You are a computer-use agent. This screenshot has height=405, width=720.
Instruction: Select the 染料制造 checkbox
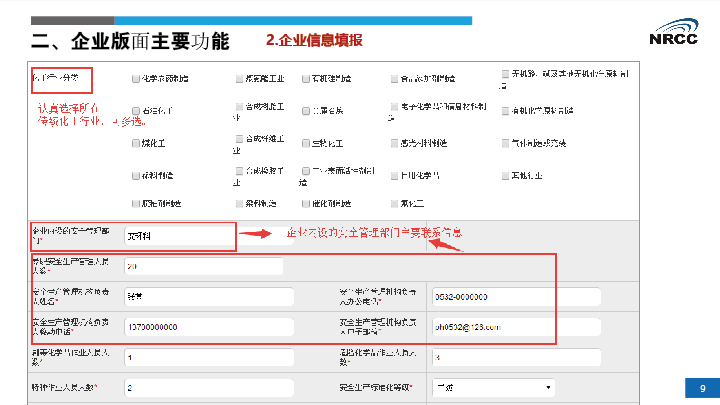(x=239, y=204)
